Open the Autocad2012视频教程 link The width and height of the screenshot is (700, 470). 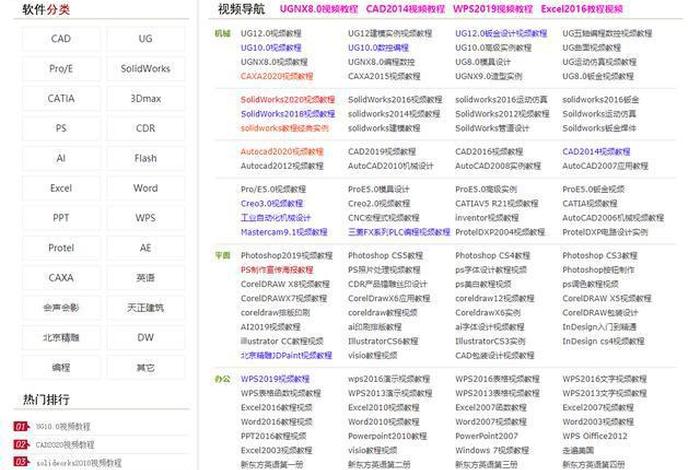(282, 166)
